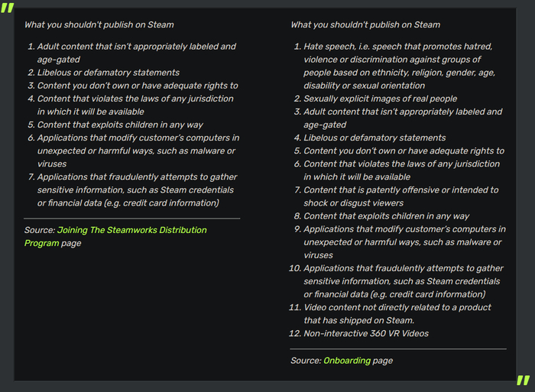Click "Libelous or defamatory statements" in right list

(374, 138)
